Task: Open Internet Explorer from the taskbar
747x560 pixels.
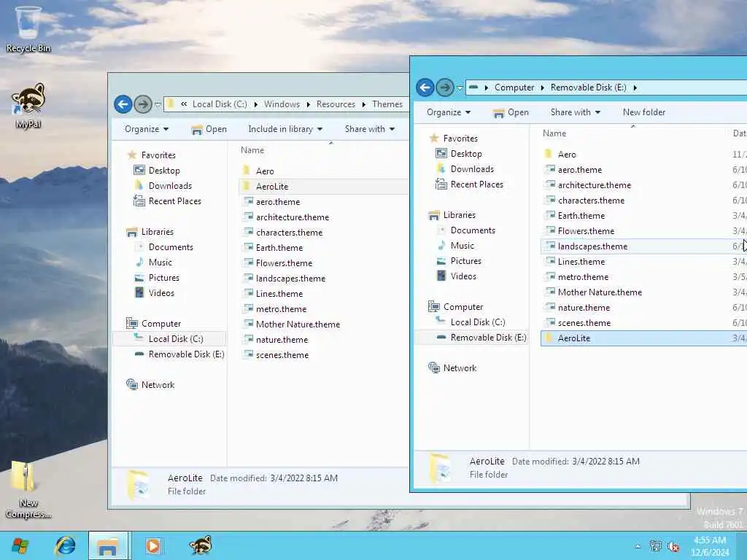Action: click(x=65, y=545)
